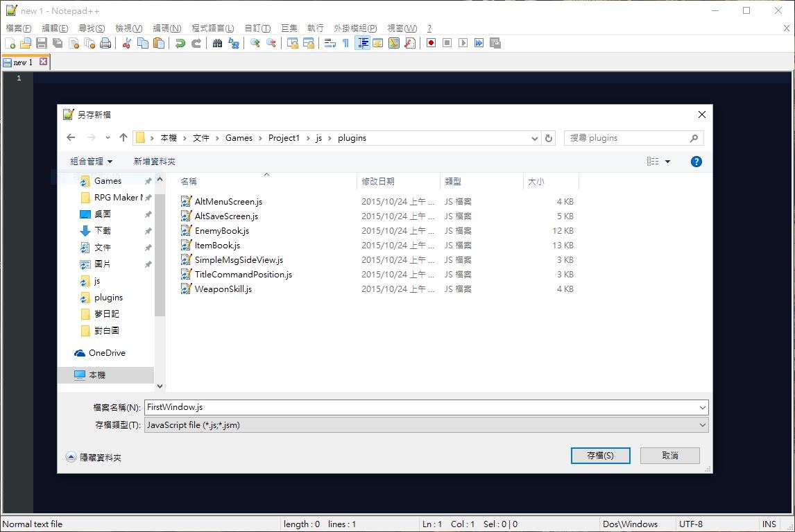
Task: Click the Save Recorded Macro icon
Action: pyautogui.click(x=495, y=43)
